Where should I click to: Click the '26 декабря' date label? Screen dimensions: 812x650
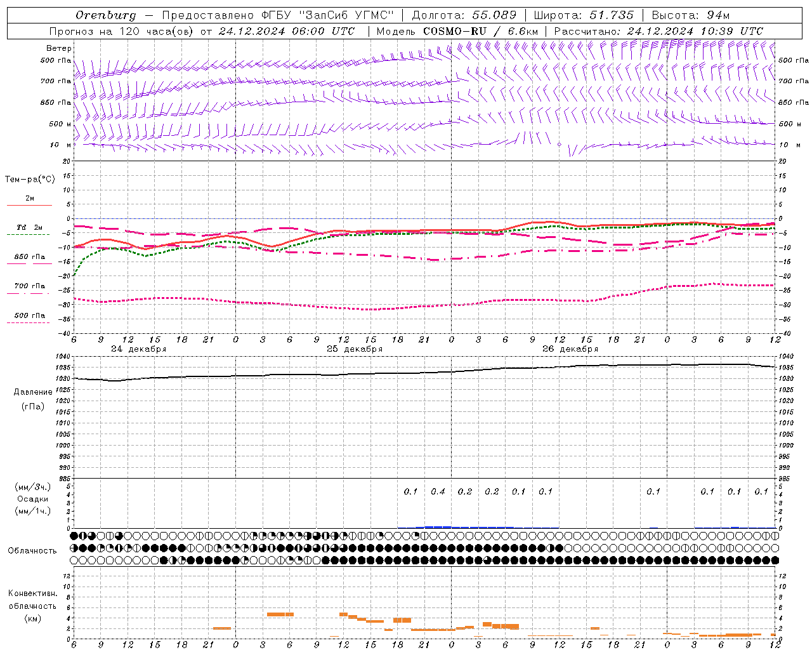[570, 349]
